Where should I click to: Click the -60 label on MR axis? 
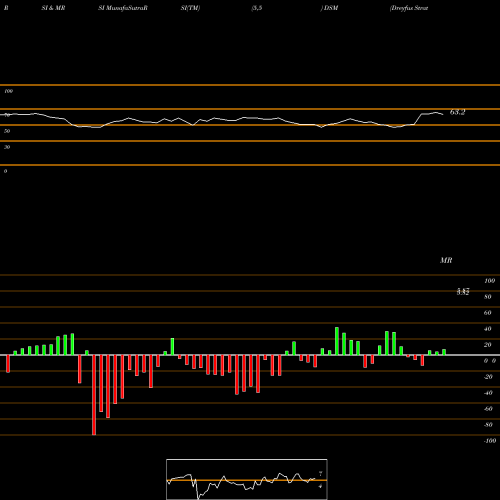pos(488,409)
